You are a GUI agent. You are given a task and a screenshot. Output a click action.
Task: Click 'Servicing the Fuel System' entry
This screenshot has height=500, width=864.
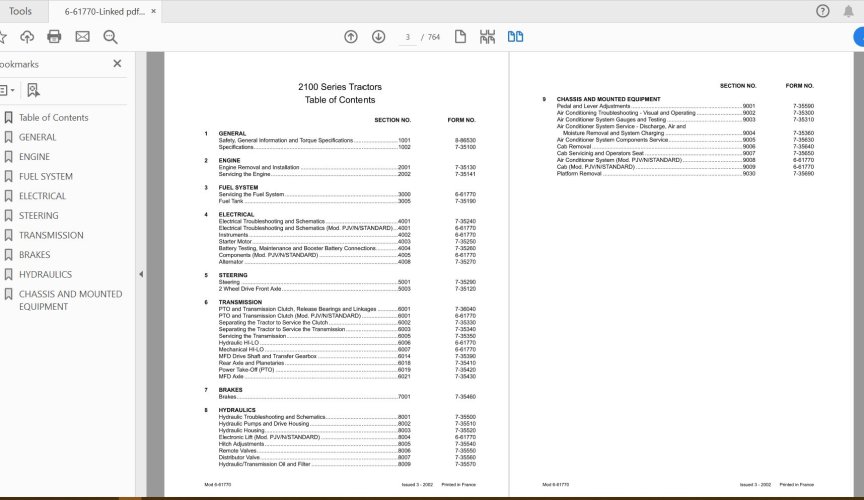coord(251,194)
